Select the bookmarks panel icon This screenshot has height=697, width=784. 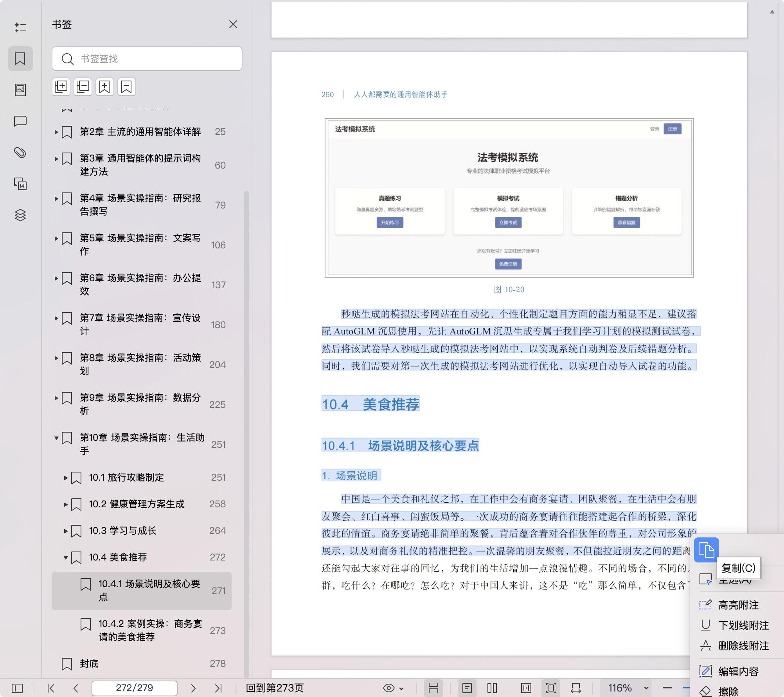coord(20,59)
